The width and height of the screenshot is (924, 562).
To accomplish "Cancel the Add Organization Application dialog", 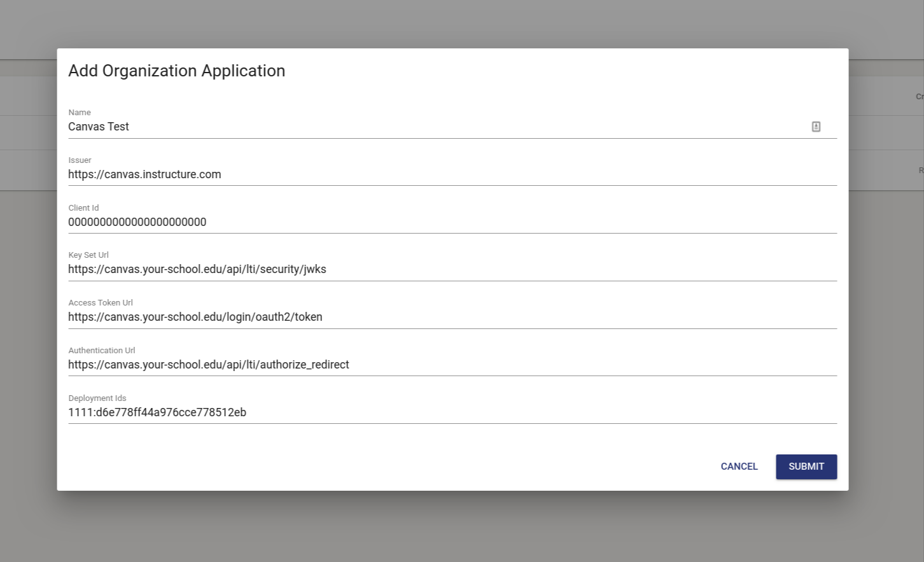I will click(739, 467).
